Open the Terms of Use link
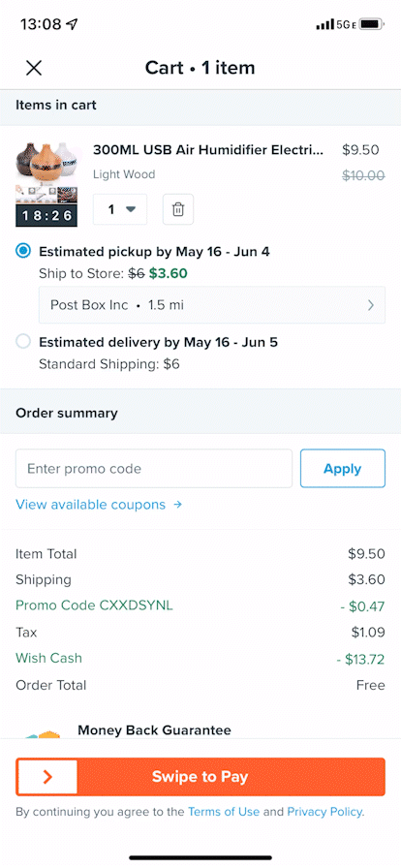401x868 pixels. [x=224, y=812]
